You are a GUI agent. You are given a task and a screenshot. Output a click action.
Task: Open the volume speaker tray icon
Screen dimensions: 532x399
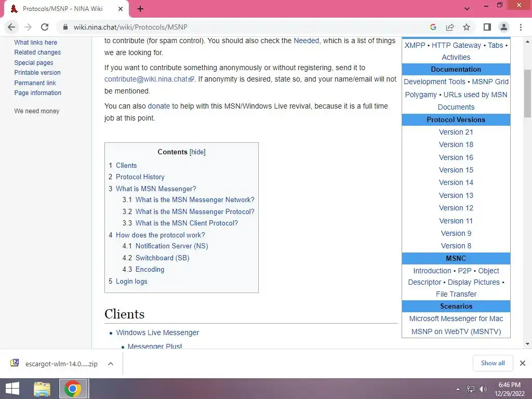point(483,389)
